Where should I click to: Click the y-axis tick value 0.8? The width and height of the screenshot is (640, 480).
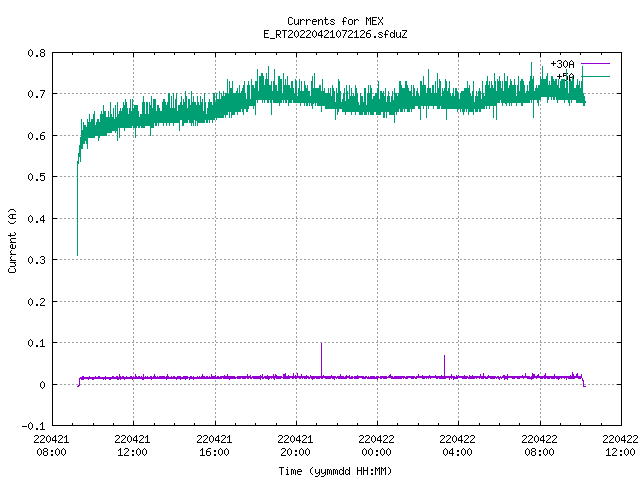point(36,53)
